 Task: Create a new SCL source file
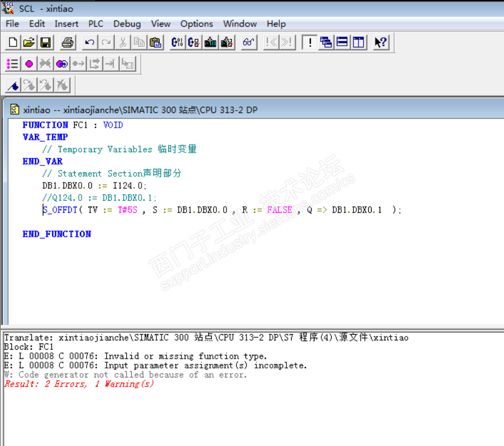13,42
